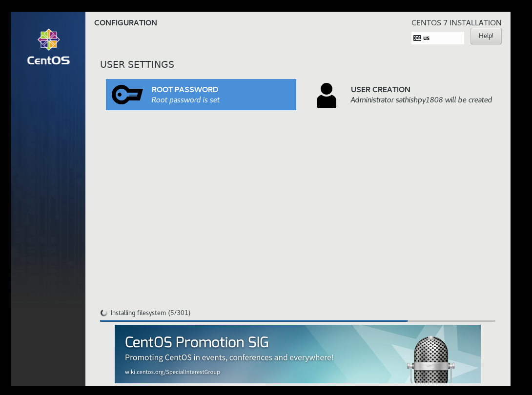Click the keyboard layout icon
The width and height of the screenshot is (532, 395).
pyautogui.click(x=417, y=38)
